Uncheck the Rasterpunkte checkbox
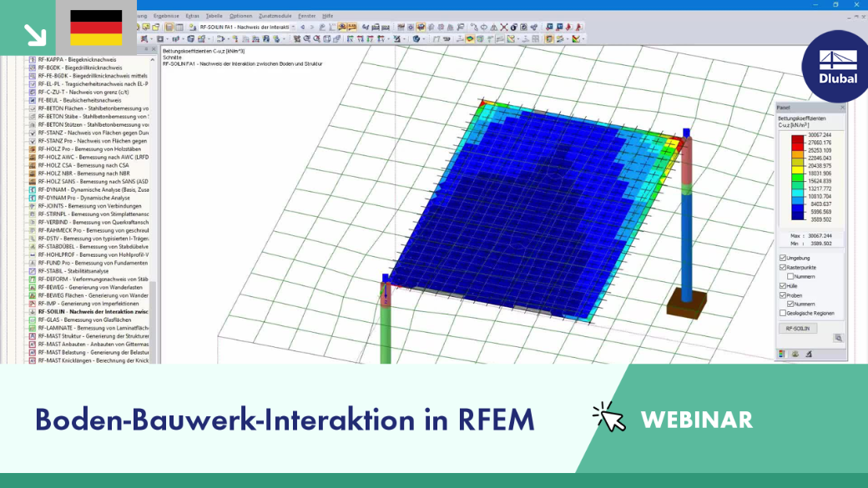This screenshot has width=868, height=488. (x=783, y=267)
